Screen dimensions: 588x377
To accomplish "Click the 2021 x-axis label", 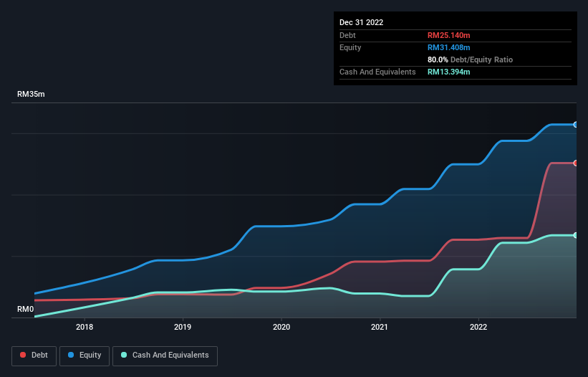I will coord(380,327).
